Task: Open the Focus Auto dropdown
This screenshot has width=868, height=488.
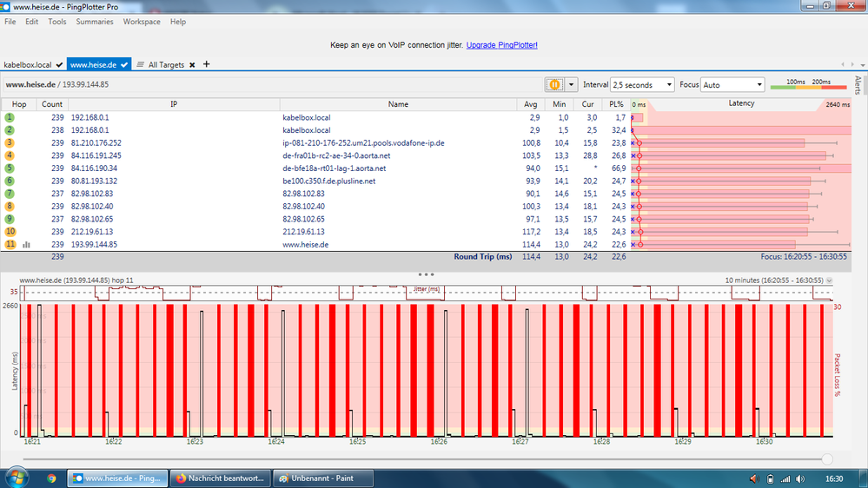Action: pos(732,84)
